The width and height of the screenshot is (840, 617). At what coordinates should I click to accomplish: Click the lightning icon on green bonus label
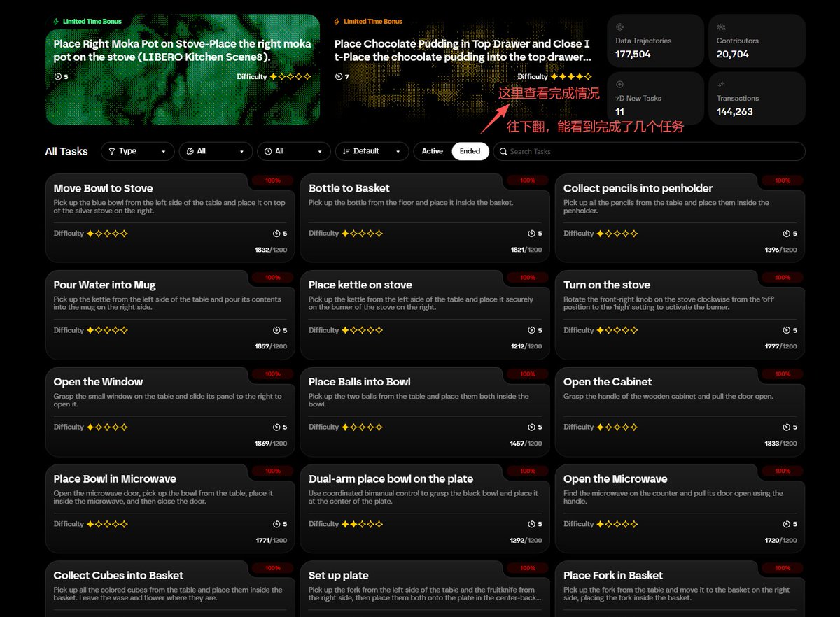(56, 22)
